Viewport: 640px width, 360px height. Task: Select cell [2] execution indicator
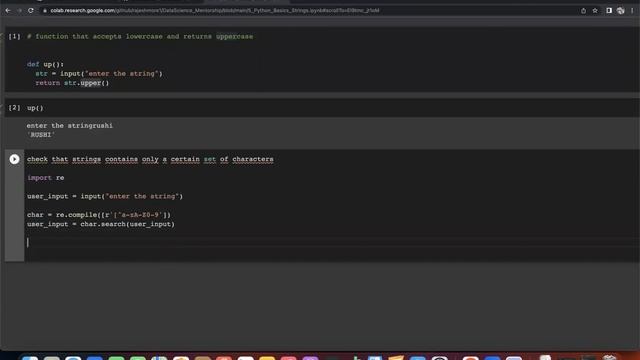pyautogui.click(x=14, y=108)
